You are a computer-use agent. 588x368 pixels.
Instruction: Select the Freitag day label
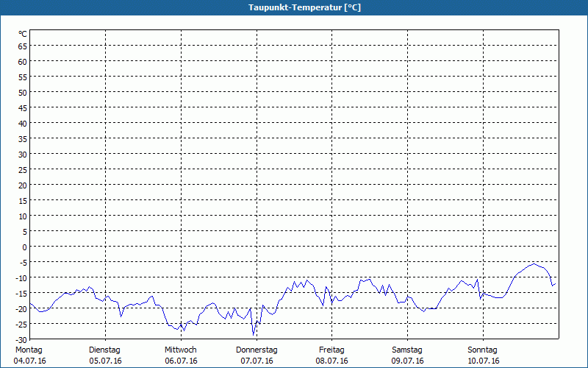(331, 350)
